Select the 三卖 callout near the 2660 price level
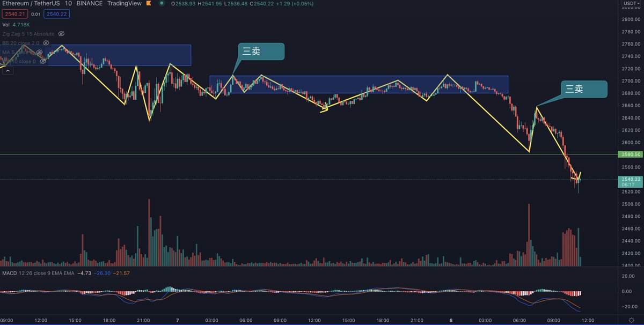Image resolution: width=644 pixels, height=325 pixels. [584, 89]
